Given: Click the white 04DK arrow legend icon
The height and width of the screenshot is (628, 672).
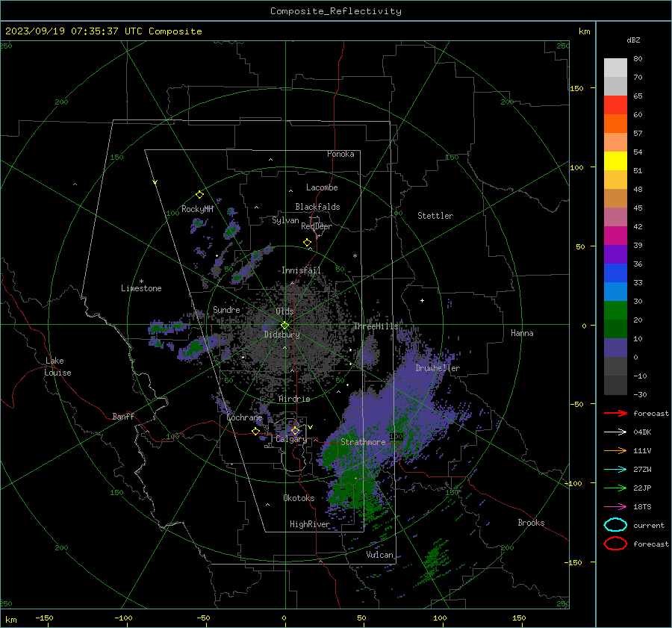Looking at the screenshot, I should tap(615, 432).
